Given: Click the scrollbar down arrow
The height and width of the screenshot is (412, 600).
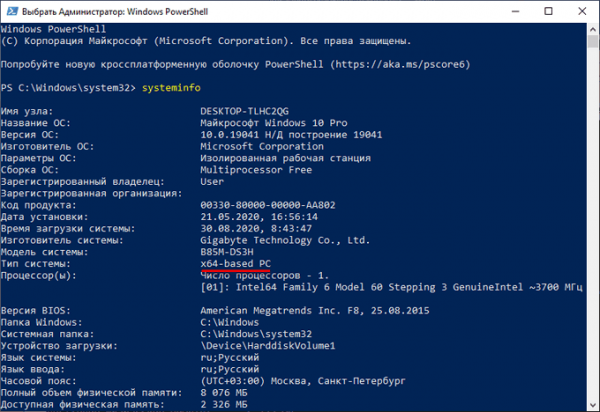Looking at the screenshot, I should (x=593, y=405).
